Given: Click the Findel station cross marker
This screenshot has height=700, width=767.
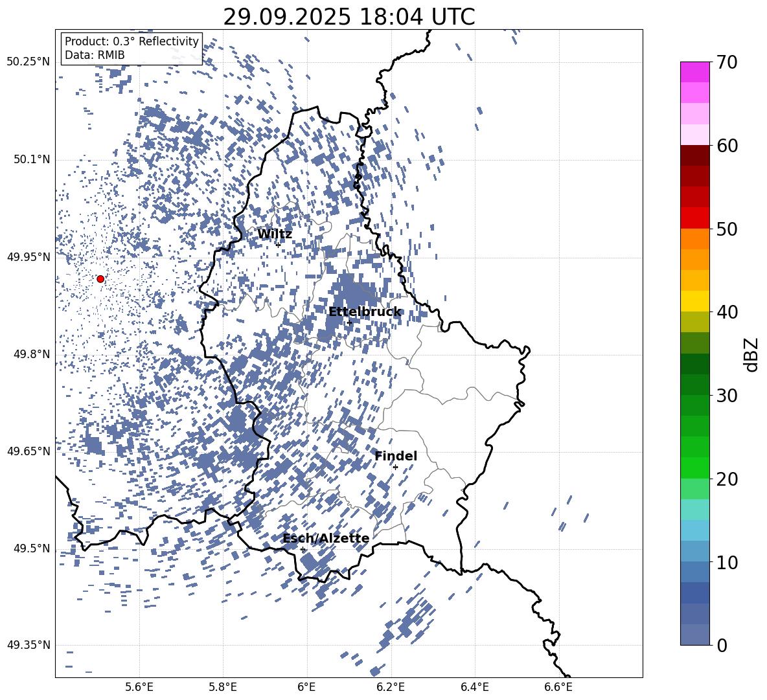Looking at the screenshot, I should pyautogui.click(x=395, y=468).
